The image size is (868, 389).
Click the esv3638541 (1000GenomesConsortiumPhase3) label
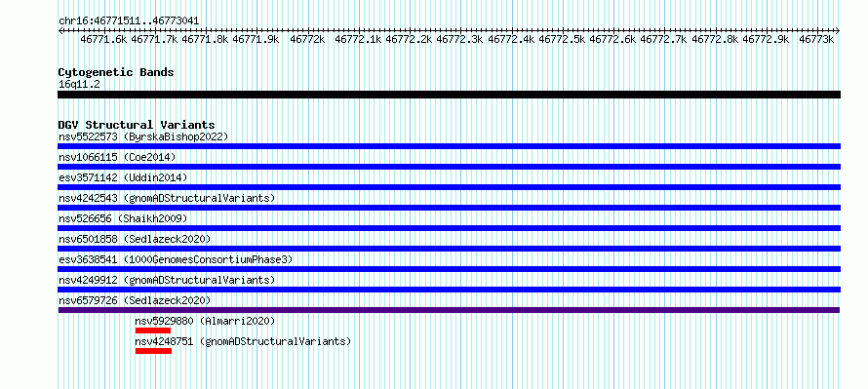coord(176,259)
